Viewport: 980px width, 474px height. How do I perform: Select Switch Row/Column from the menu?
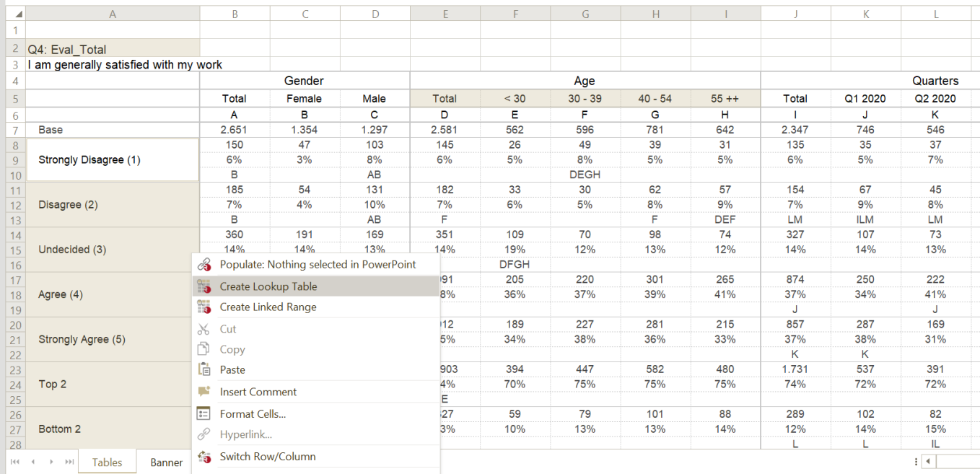(267, 457)
